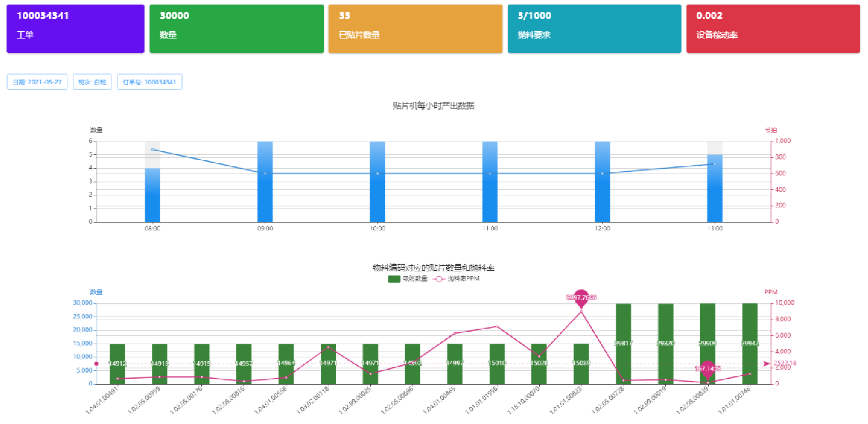Viewport: 868px width, 424px height.
Task: Click the 班次: 白班 filter tag
Action: point(92,82)
